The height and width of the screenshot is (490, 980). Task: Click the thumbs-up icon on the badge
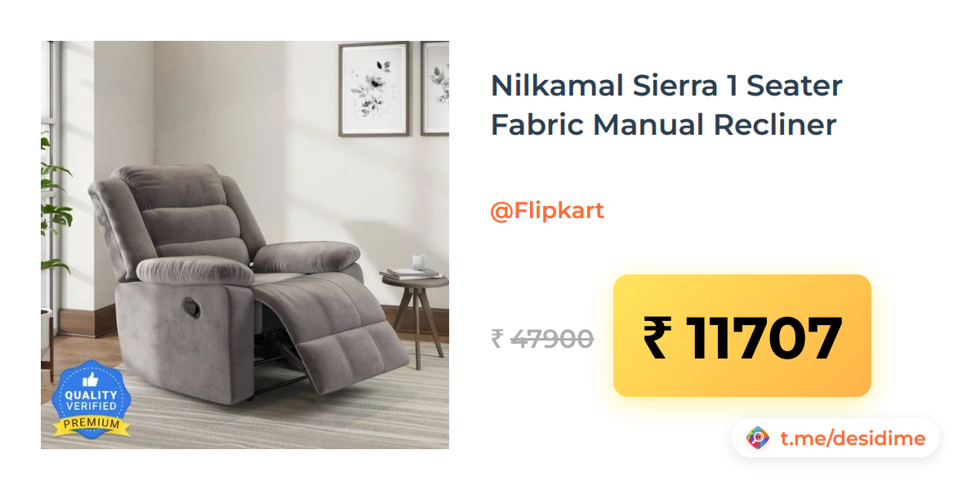[x=90, y=380]
